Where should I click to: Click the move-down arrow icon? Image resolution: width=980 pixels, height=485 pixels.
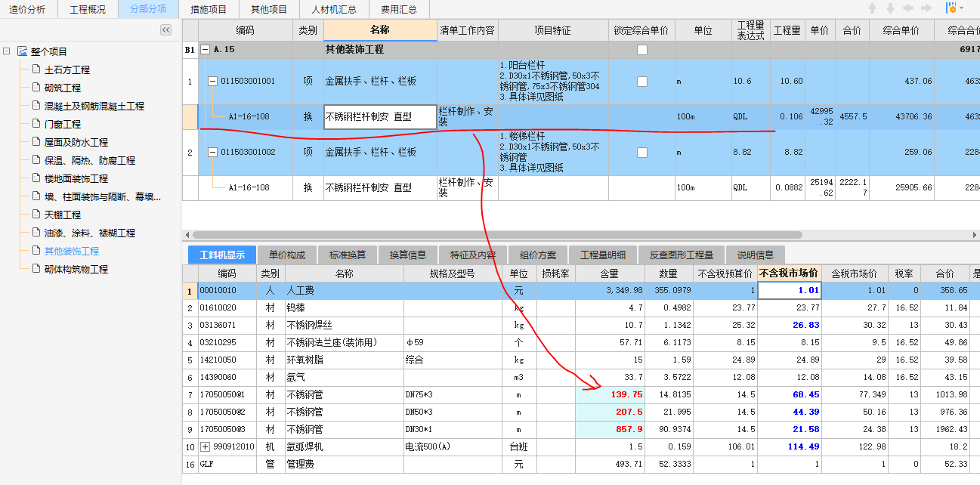click(890, 8)
